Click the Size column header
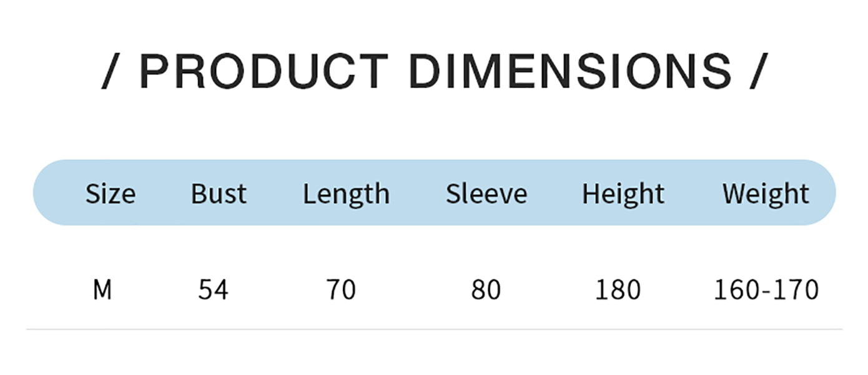The height and width of the screenshot is (375, 868). point(110,194)
